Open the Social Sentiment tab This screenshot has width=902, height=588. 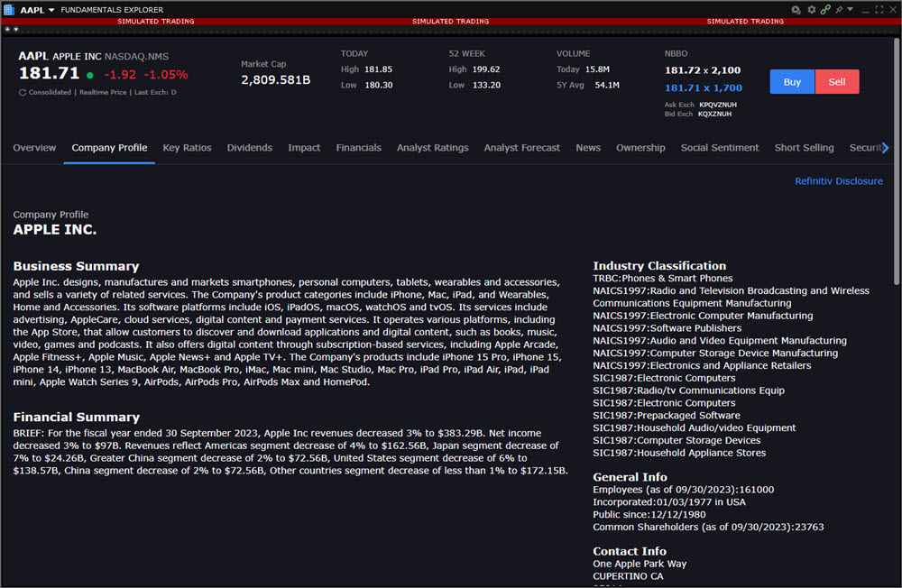[x=720, y=148]
